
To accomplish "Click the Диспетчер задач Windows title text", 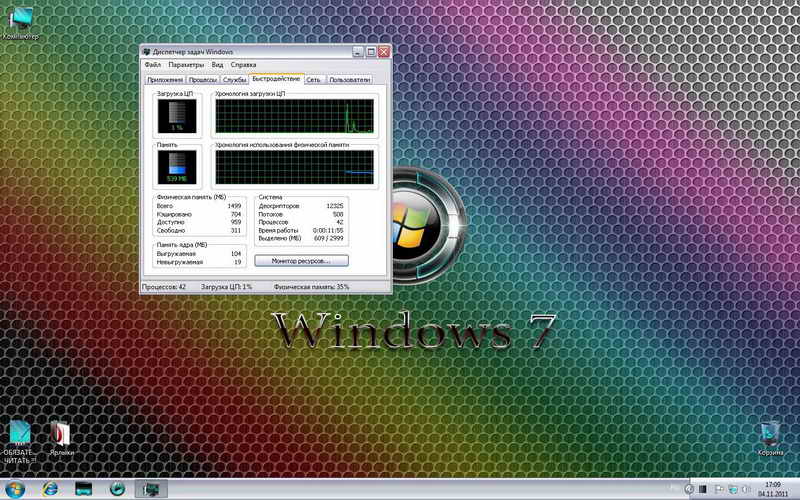I will point(193,52).
